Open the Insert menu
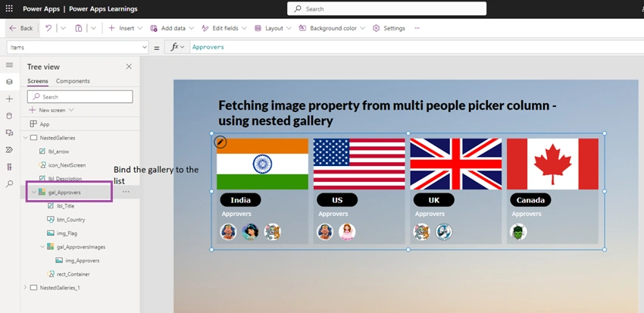Screen dimensions: 644x313 [x=125, y=28]
